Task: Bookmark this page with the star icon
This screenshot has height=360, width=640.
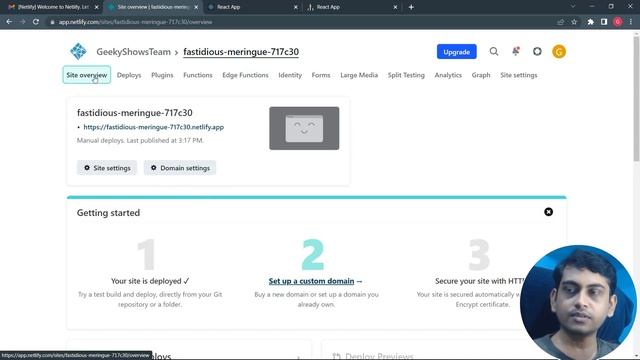Action: click(574, 22)
